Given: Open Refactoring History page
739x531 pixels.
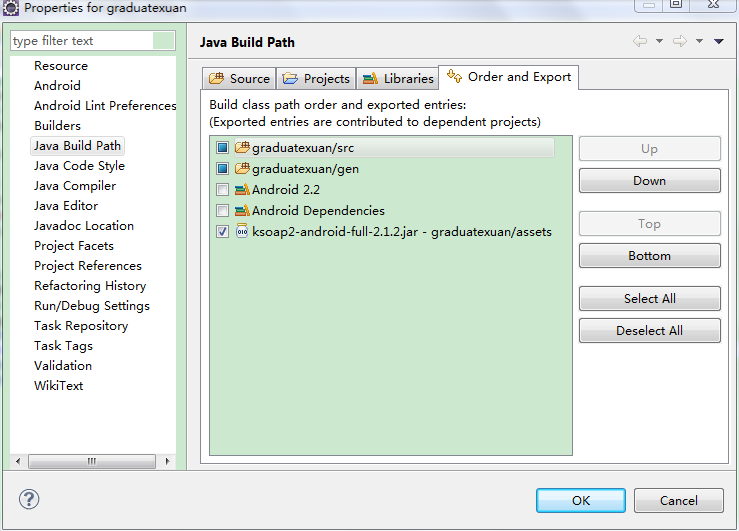Looking at the screenshot, I should (90, 286).
